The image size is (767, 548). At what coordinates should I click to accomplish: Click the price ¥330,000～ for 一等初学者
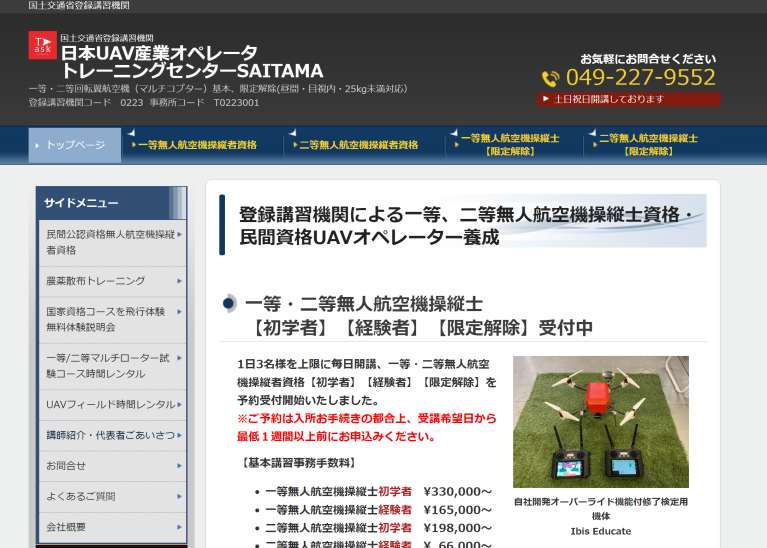click(457, 491)
